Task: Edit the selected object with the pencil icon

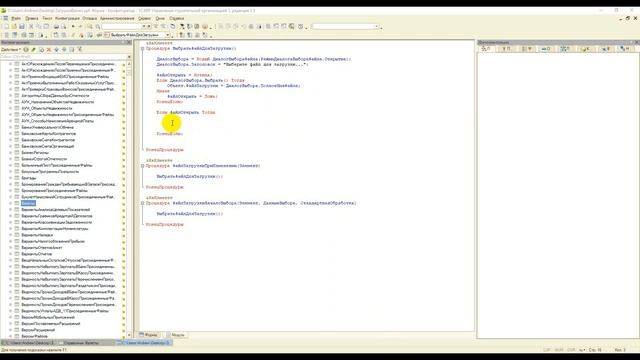Action: coord(33,49)
